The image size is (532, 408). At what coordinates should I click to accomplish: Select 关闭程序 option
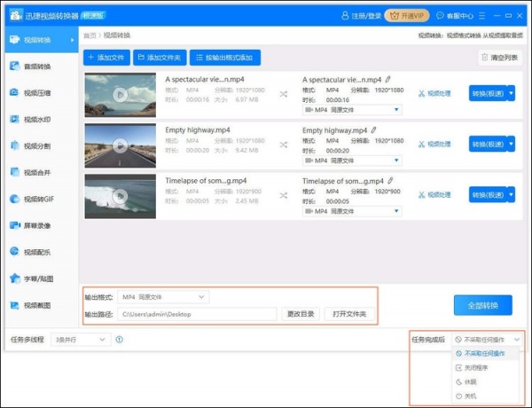pos(486,367)
